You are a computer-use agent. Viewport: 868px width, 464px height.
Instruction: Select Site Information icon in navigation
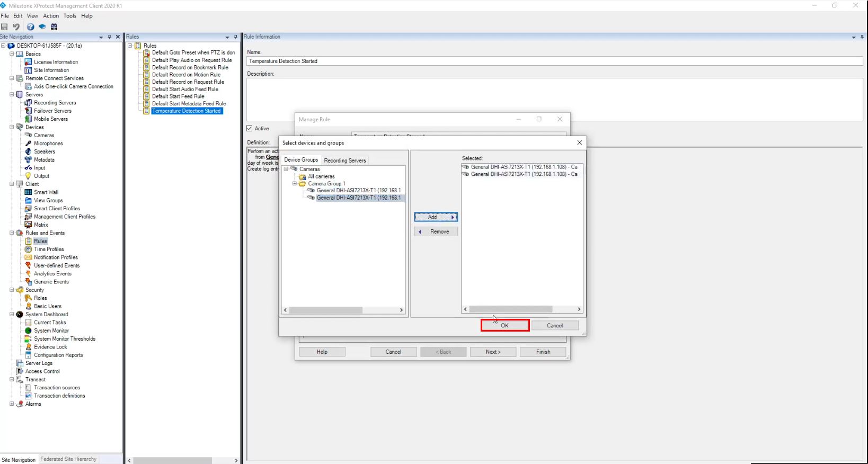[x=29, y=70]
